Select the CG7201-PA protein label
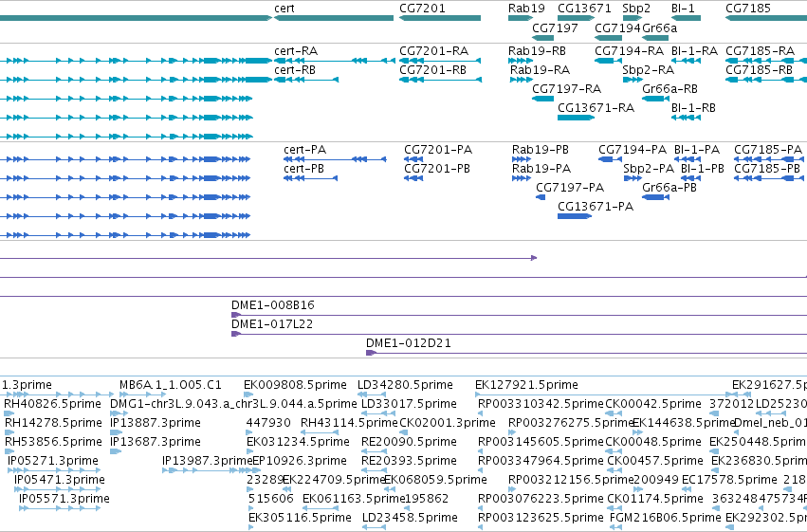The image size is (807, 532). click(x=438, y=150)
